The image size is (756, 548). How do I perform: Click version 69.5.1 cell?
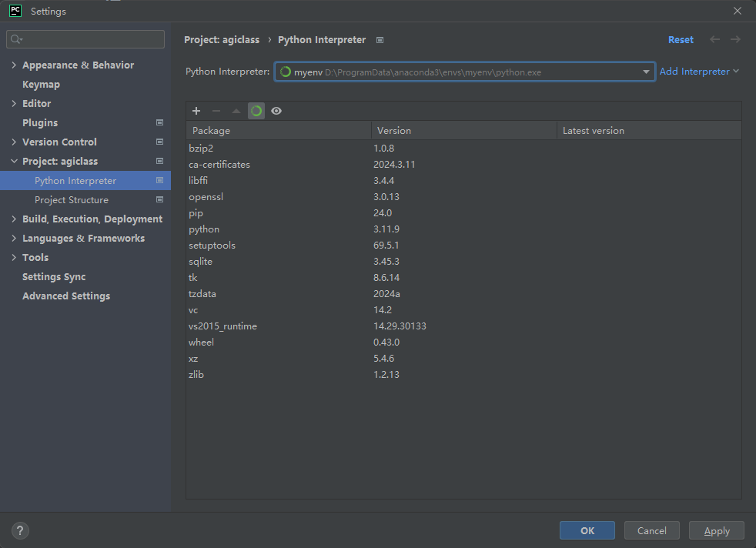(386, 245)
